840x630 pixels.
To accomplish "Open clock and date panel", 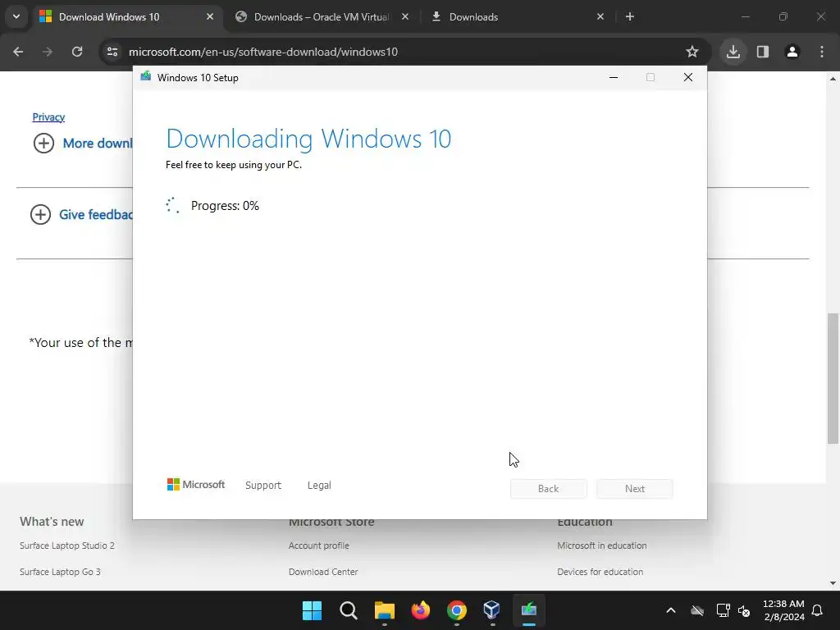I will pos(783,610).
